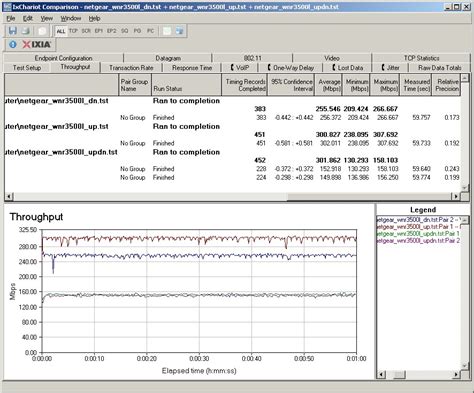The image size is (474, 393).
Task: Click average value 256.372 cell
Action: pos(330,117)
